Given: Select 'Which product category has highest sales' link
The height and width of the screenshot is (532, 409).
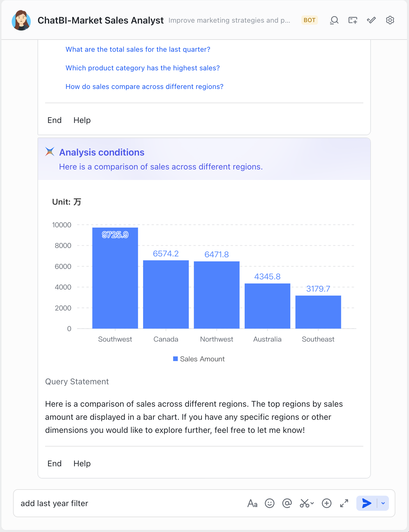Looking at the screenshot, I should [143, 68].
